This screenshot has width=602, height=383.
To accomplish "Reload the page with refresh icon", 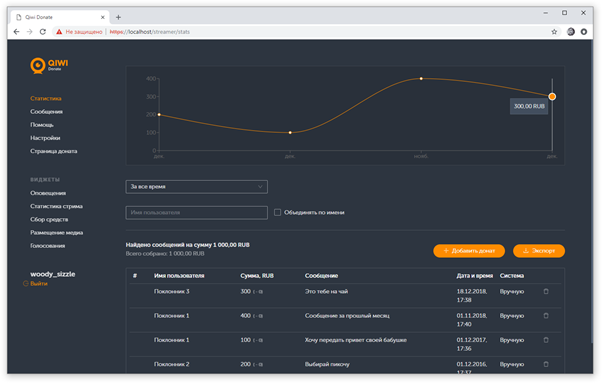I will pyautogui.click(x=43, y=32).
